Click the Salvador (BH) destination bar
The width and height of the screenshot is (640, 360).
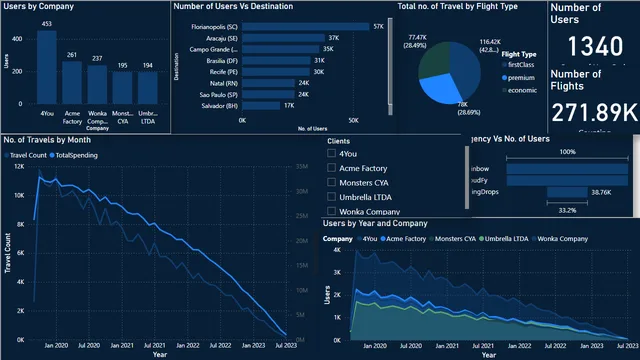[261, 106]
